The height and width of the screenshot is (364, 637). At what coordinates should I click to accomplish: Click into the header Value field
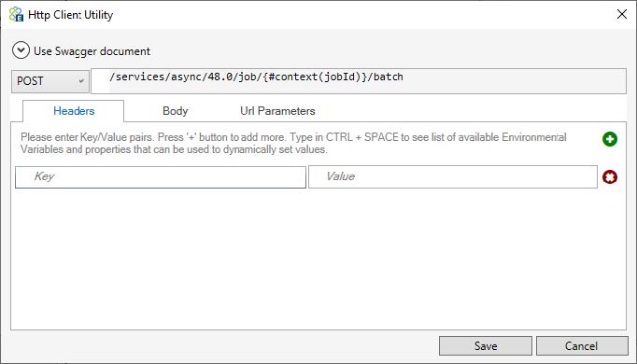click(453, 177)
